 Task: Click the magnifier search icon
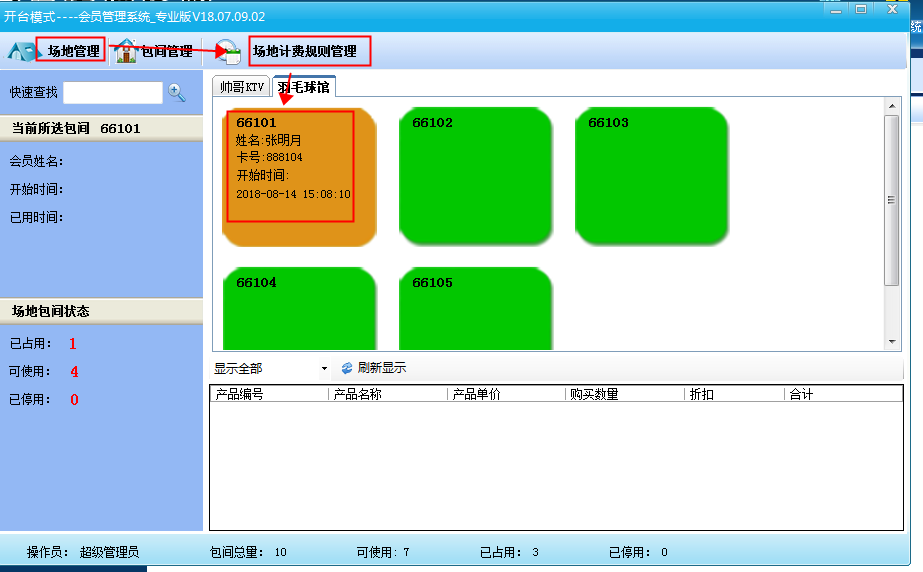177,92
